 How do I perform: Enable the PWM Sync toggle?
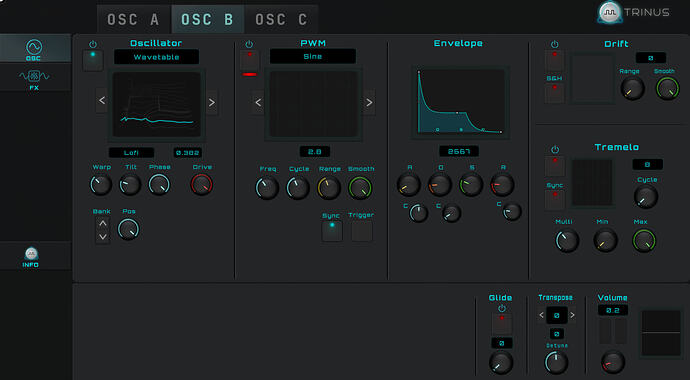coord(332,231)
